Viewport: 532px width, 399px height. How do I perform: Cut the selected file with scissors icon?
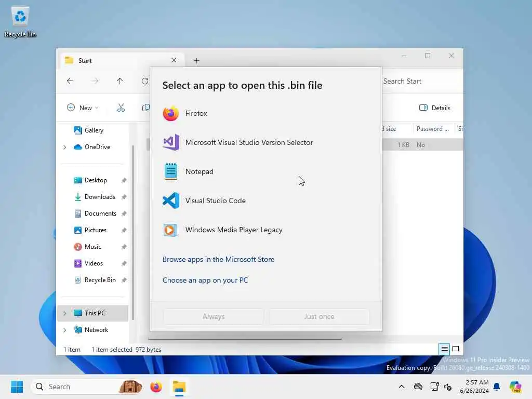[121, 108]
